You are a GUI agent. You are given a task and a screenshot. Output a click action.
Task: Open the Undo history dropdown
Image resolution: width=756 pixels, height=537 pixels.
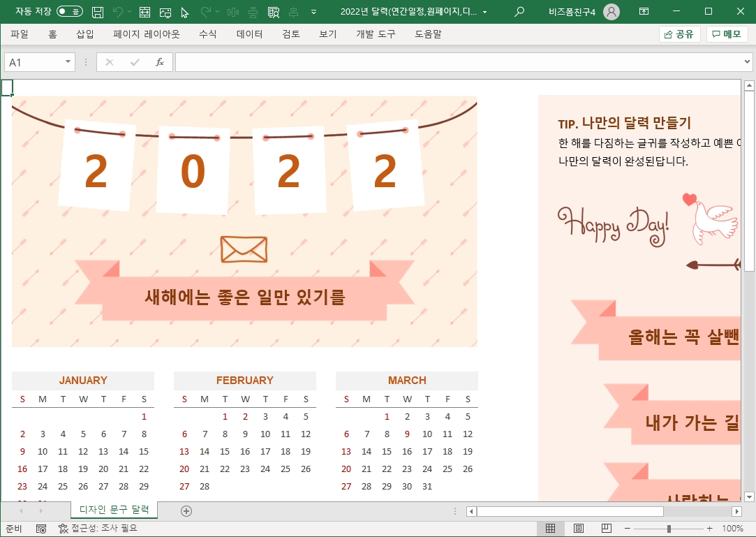[129, 12]
